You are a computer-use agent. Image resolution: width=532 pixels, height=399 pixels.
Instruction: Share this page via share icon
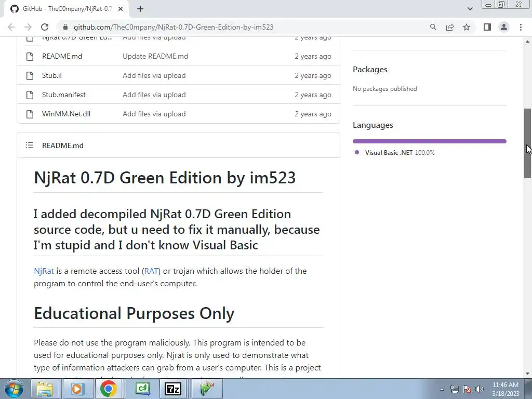pyautogui.click(x=450, y=27)
